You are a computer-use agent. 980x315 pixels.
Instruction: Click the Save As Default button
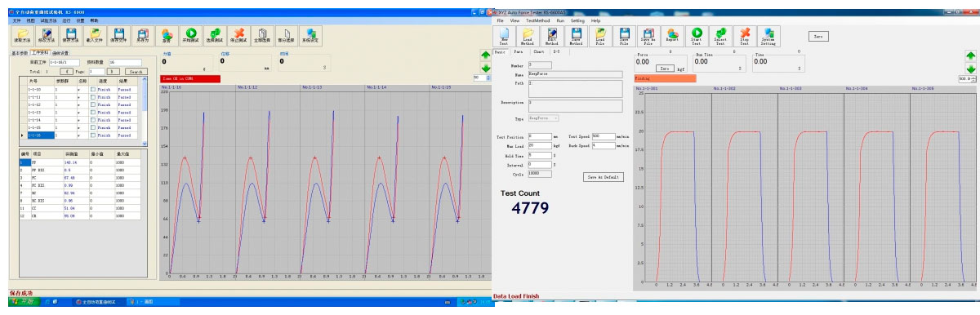tap(604, 176)
